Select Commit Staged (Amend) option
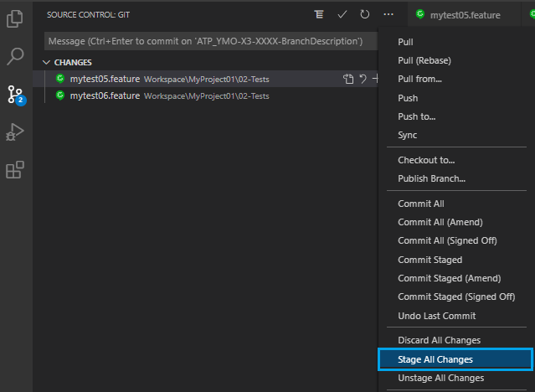The height and width of the screenshot is (392, 535). [x=449, y=278]
